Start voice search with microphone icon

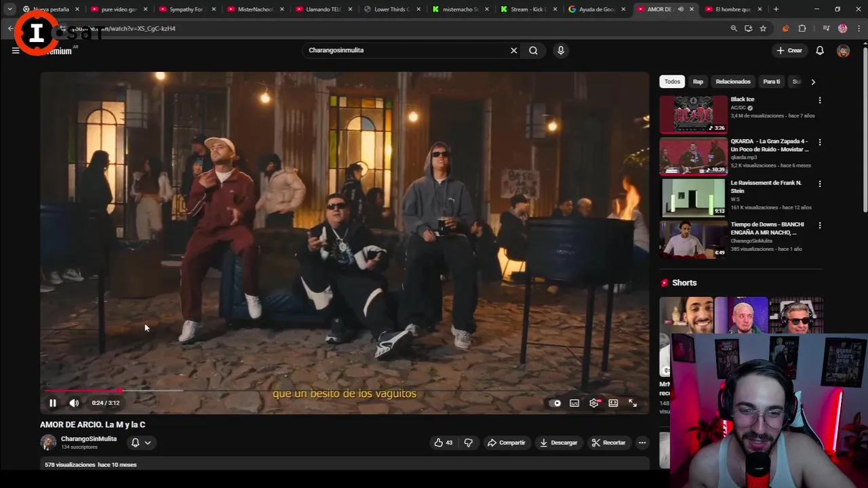560,50
